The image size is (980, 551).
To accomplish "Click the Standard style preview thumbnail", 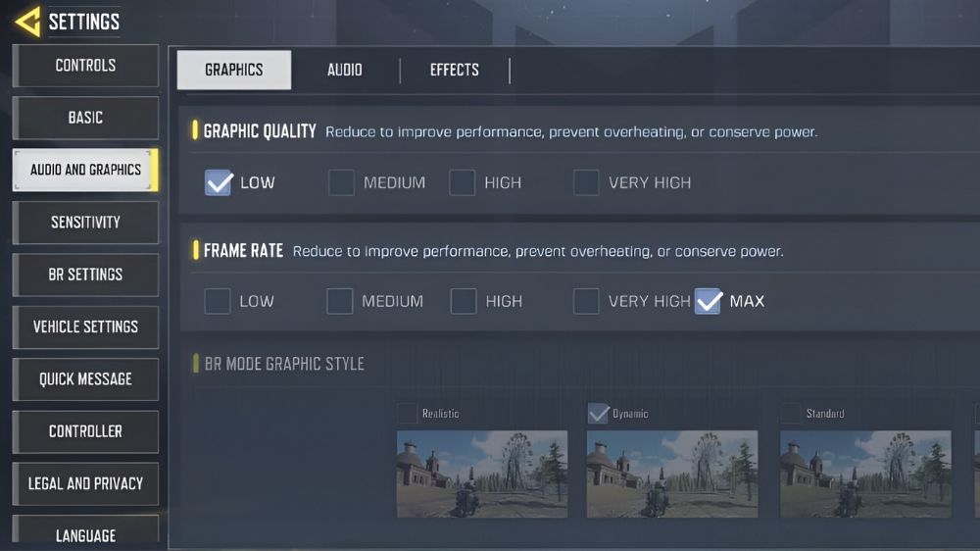I will (865, 474).
